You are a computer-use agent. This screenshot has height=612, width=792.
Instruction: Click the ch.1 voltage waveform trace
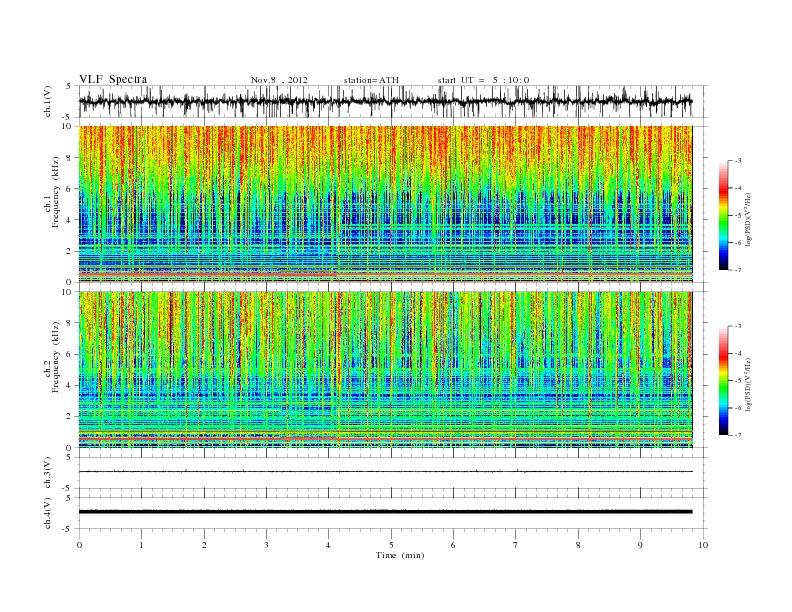(385, 101)
